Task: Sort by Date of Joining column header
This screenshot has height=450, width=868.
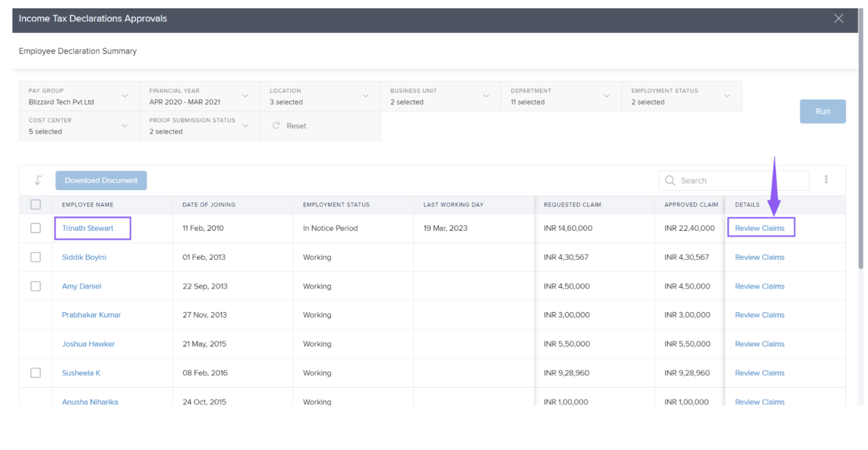Action: coord(209,204)
